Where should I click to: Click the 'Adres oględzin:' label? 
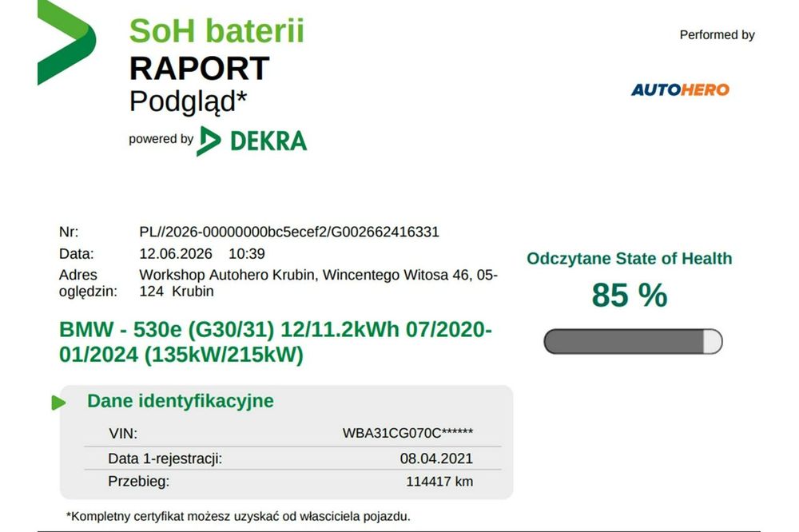click(x=88, y=283)
